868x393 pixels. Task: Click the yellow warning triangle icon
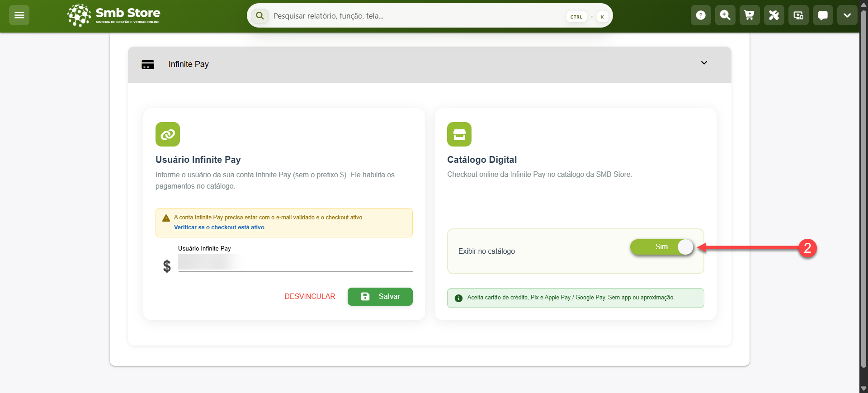[x=166, y=218]
